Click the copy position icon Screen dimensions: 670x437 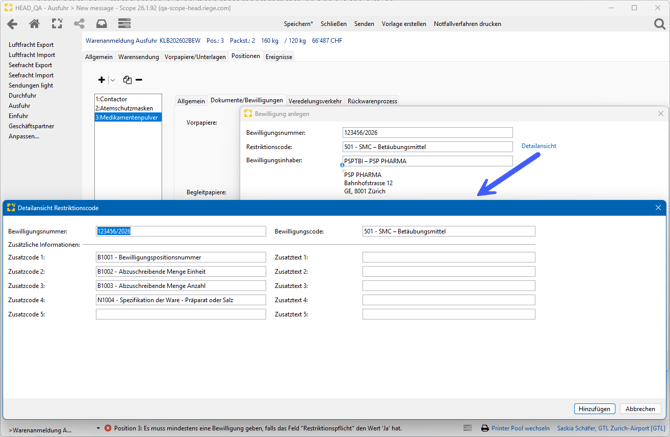pos(127,80)
